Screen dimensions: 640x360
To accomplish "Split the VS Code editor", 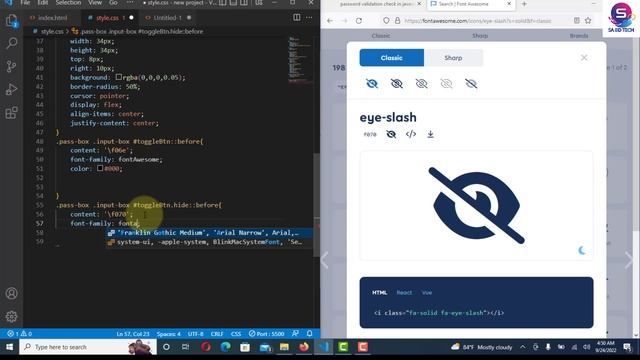I will 297,18.
